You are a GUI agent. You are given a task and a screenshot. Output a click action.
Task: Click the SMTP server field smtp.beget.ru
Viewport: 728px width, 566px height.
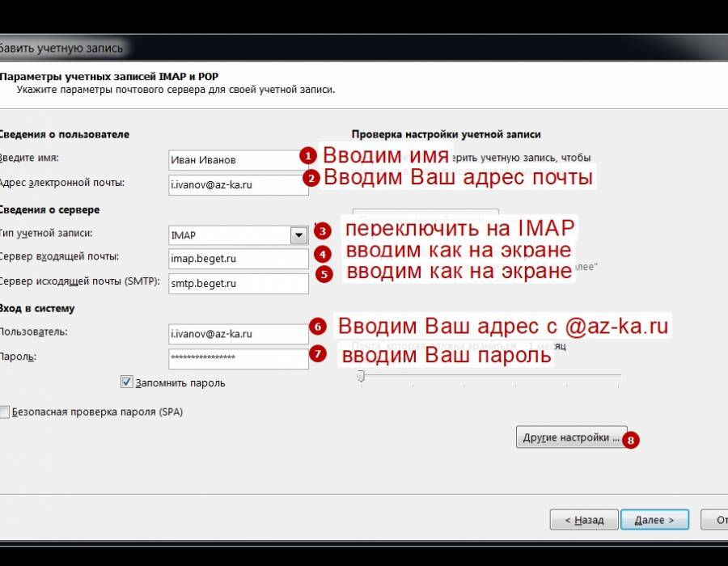coord(238,284)
